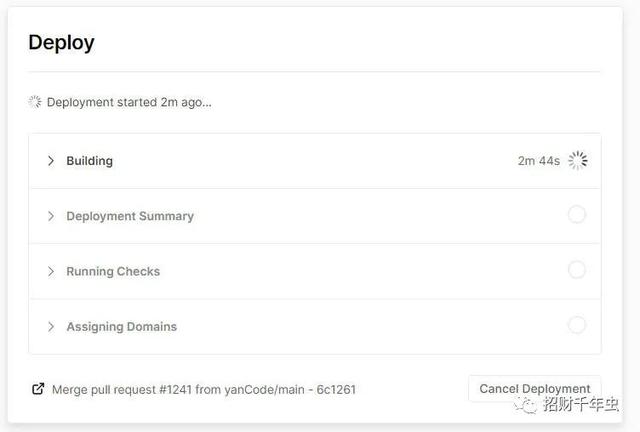Select the Assigning Domains row label

[x=121, y=326]
